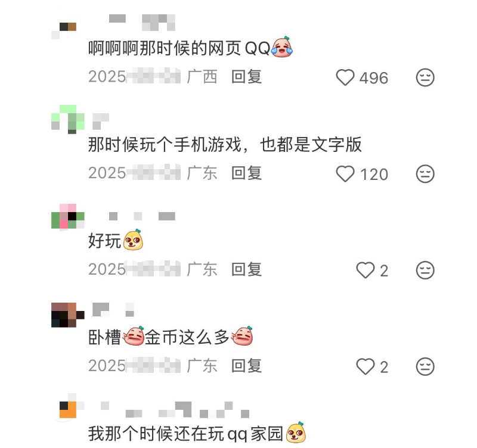The height and width of the screenshot is (448, 477).
Task: Open the dark brown avatar of the 金币 commenter
Action: tap(67, 315)
